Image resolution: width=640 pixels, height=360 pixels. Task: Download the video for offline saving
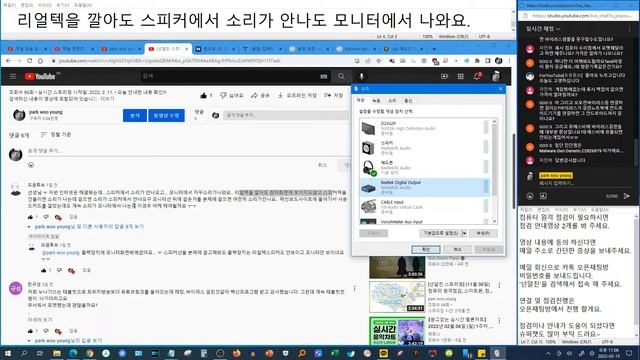click(x=297, y=95)
